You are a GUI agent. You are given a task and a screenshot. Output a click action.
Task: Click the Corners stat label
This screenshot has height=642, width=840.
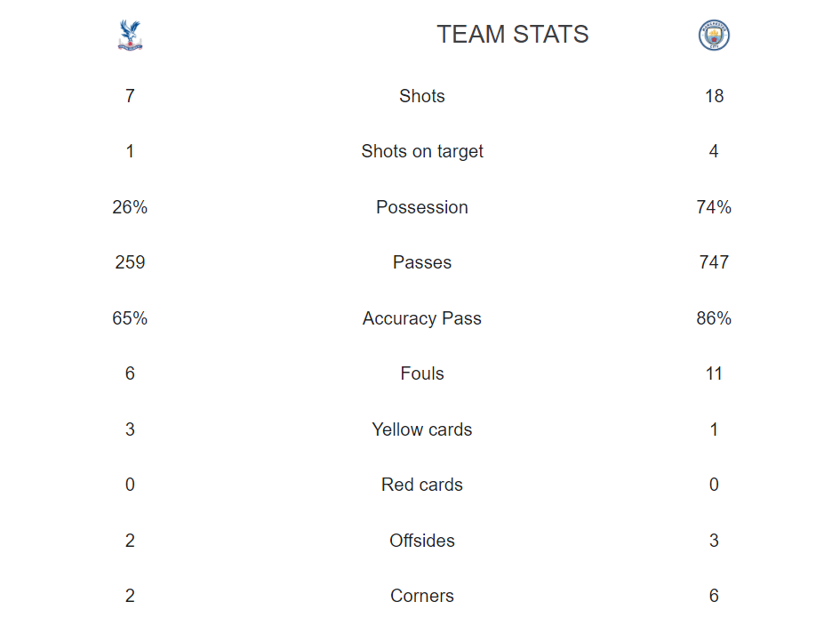422,596
